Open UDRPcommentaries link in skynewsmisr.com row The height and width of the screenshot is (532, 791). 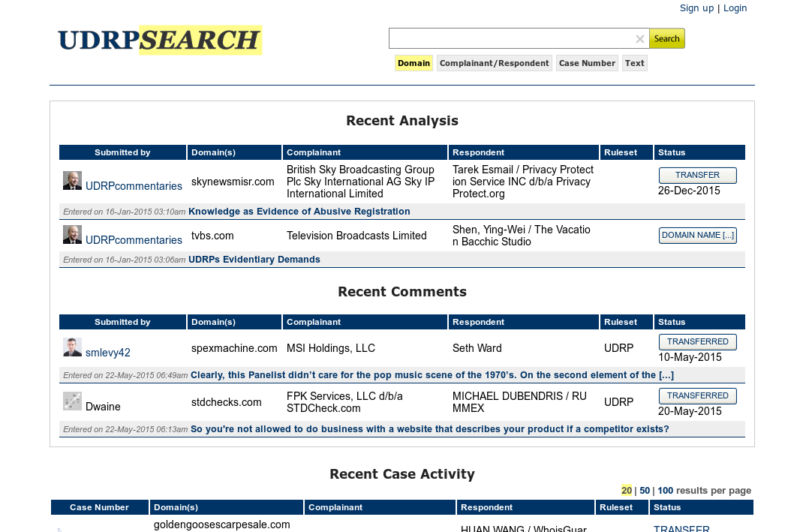134,186
